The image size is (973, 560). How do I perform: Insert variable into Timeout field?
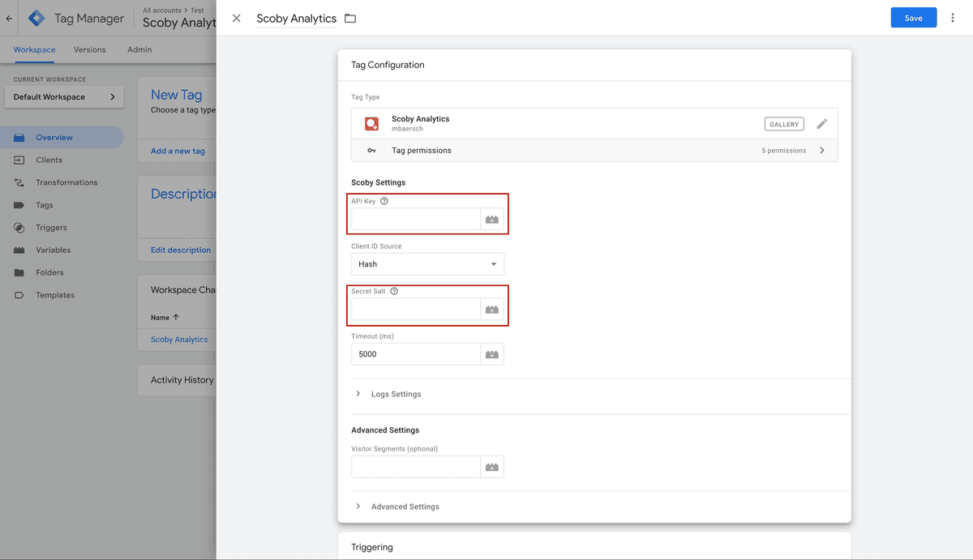[x=492, y=354]
